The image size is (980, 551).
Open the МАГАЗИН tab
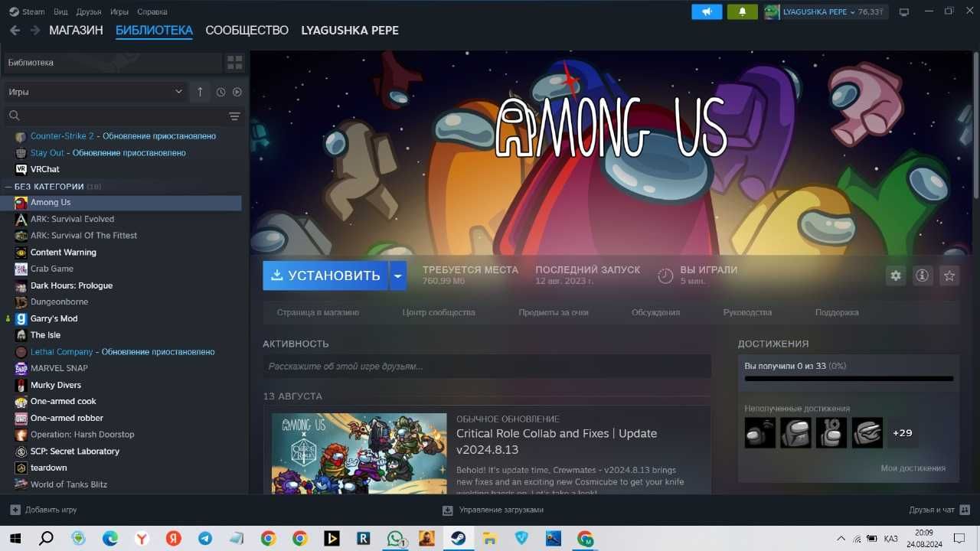76,31
